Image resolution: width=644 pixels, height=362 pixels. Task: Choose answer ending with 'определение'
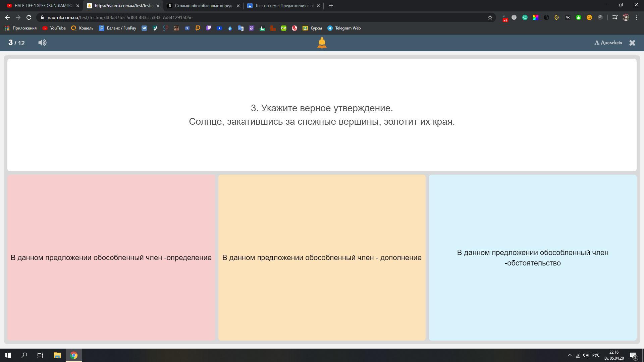(111, 257)
